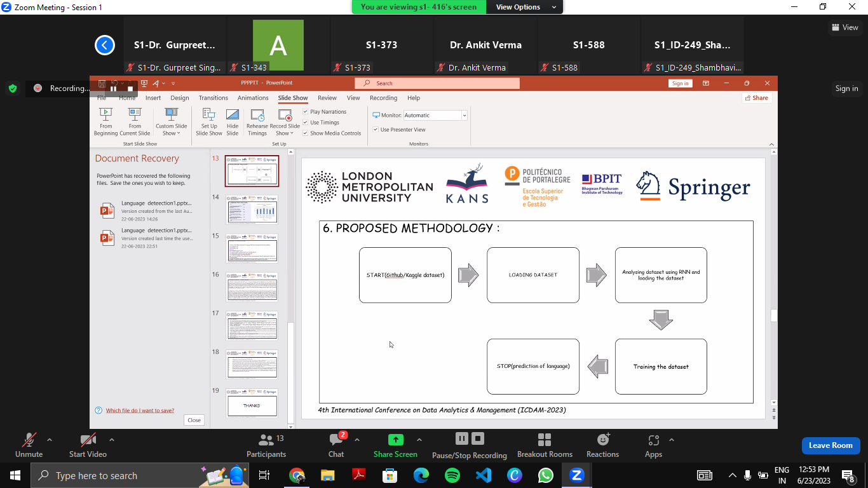
Task: Uncheck the Play Narrations checkbox
Action: pyautogui.click(x=306, y=112)
